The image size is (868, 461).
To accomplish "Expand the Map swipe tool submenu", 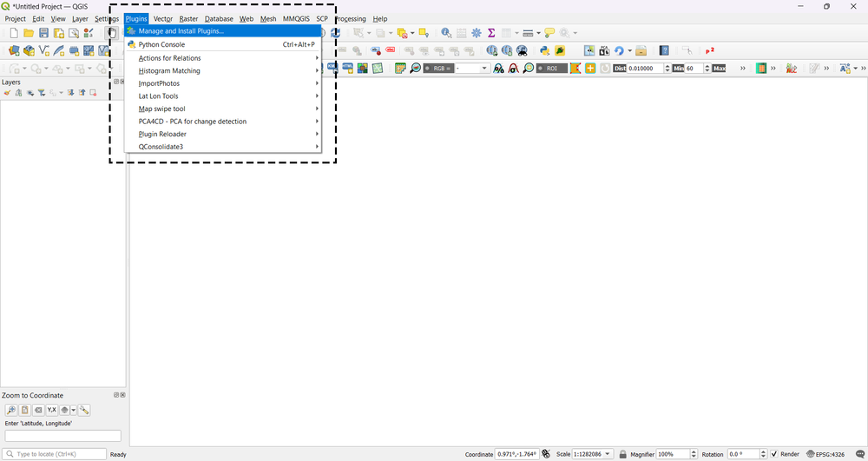I will [x=222, y=109].
